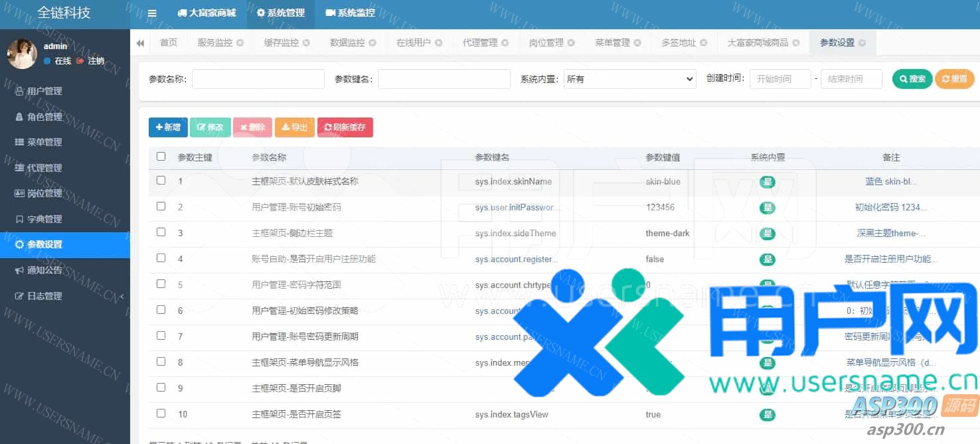980x444 pixels.
Task: Click the hamburger menu toggle icon
Action: [152, 13]
